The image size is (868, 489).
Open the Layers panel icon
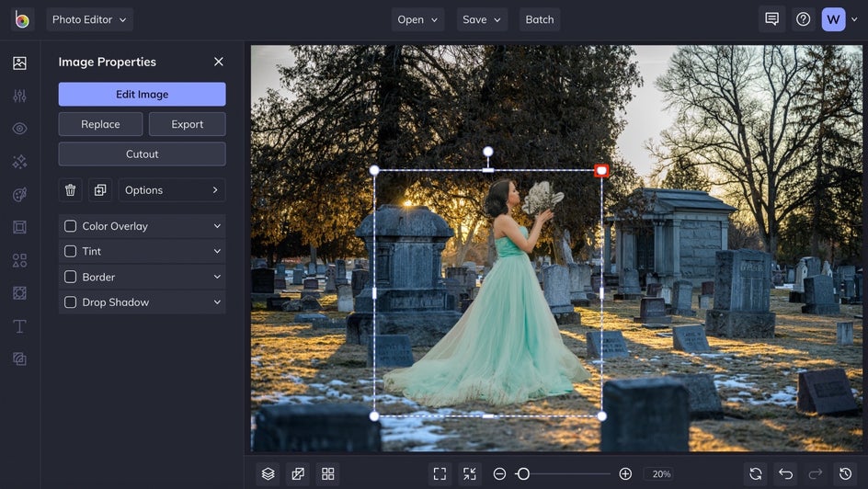coord(268,473)
